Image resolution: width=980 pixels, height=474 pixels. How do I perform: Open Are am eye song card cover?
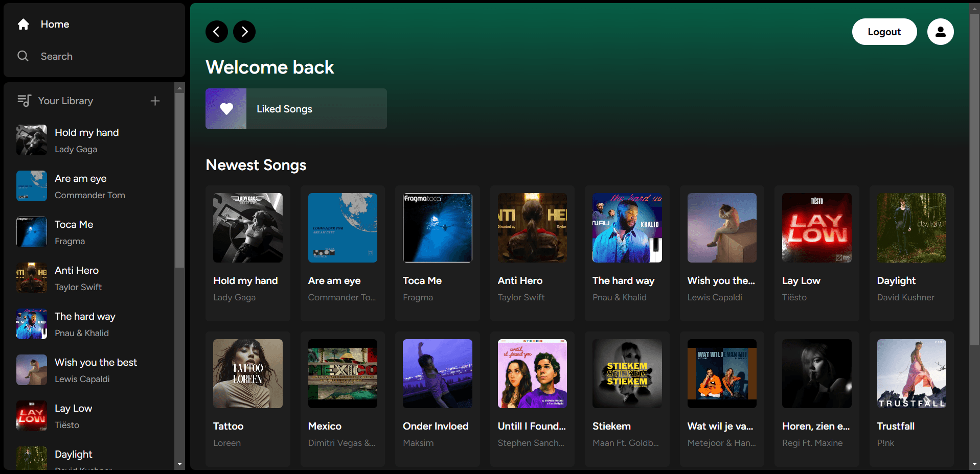click(x=343, y=228)
